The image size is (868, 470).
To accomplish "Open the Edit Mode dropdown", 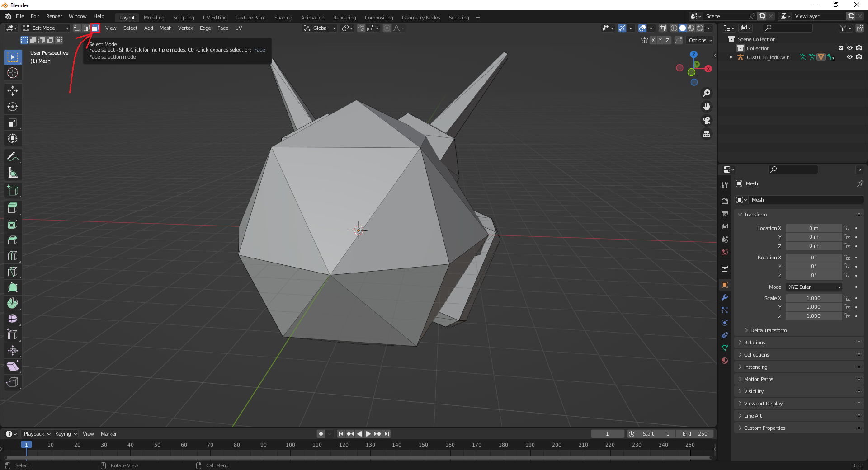I will (46, 28).
